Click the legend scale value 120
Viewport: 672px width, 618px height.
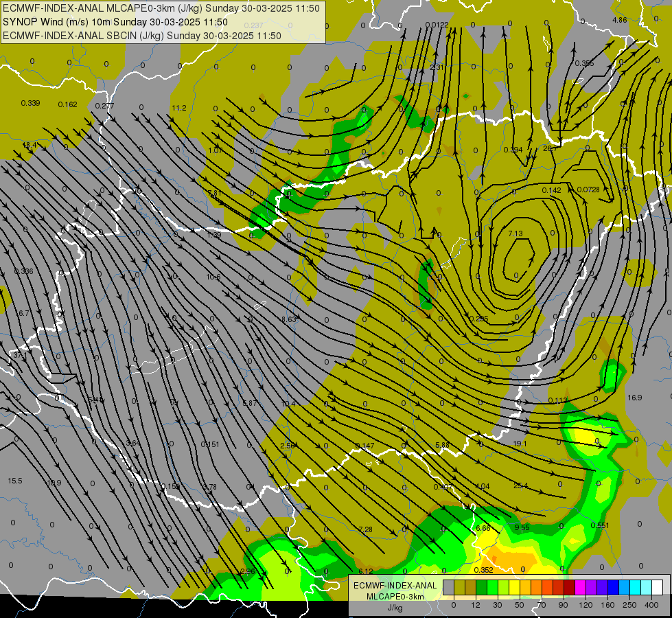point(586,605)
